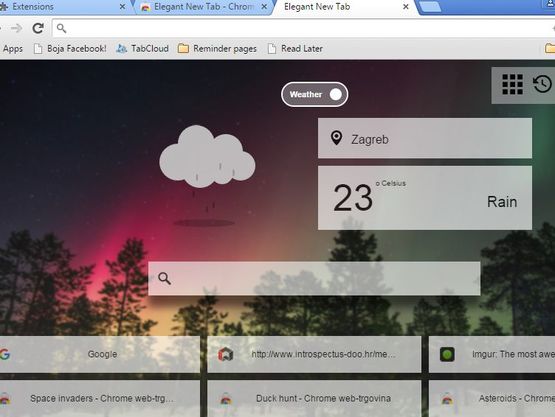This screenshot has width=555, height=417.
Task: Reload the page with the refresh button
Action: click(x=38, y=28)
